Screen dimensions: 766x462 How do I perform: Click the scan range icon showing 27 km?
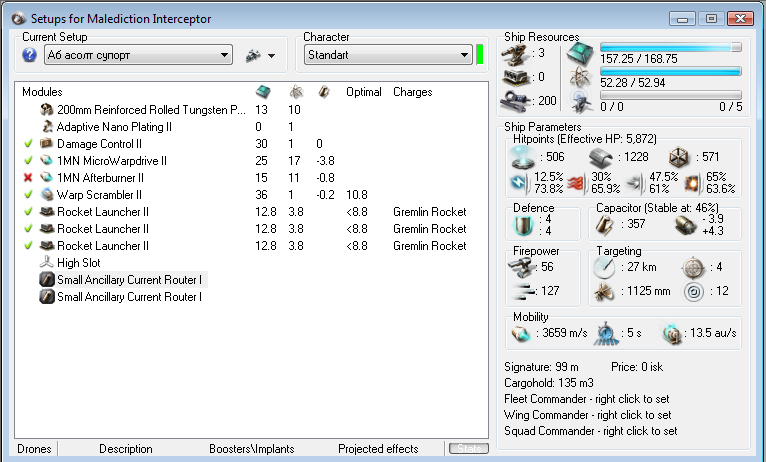604,267
